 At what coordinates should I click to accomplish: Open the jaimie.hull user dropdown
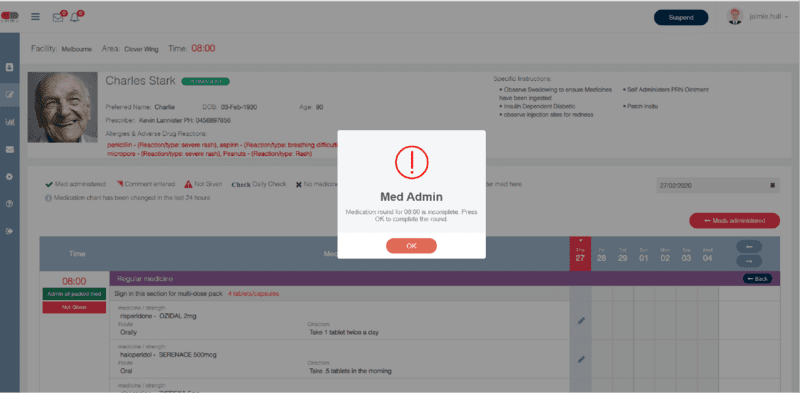pyautogui.click(x=768, y=17)
